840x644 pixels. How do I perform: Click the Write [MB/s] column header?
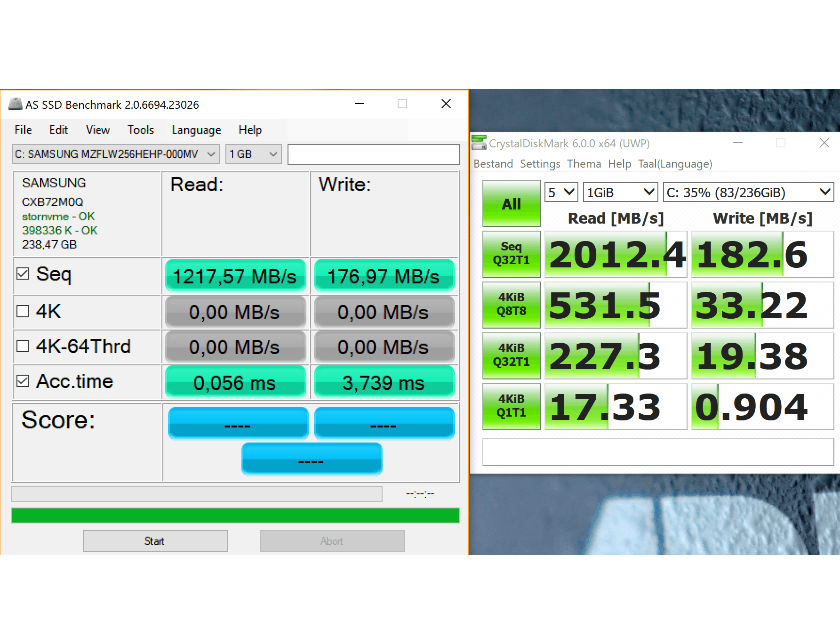point(763,218)
